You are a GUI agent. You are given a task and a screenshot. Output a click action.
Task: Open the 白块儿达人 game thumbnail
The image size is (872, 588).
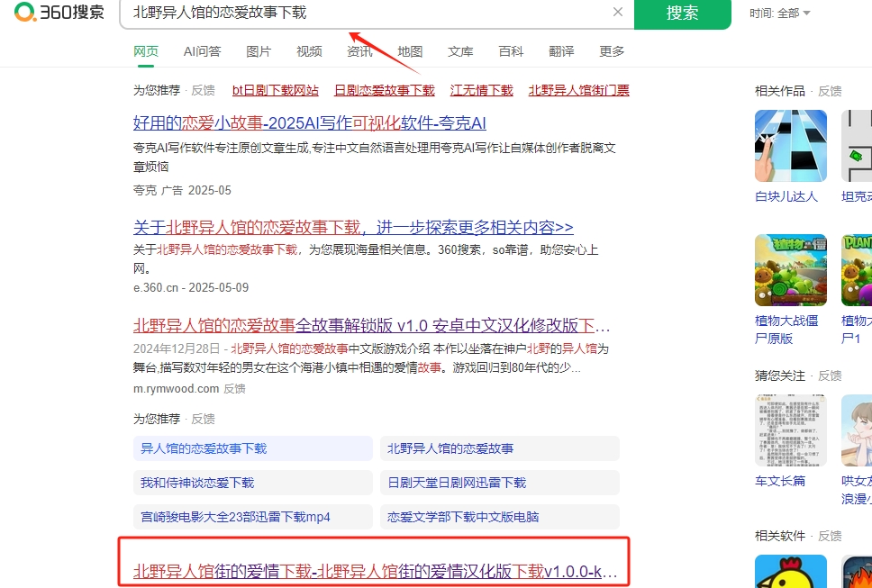[x=790, y=146]
